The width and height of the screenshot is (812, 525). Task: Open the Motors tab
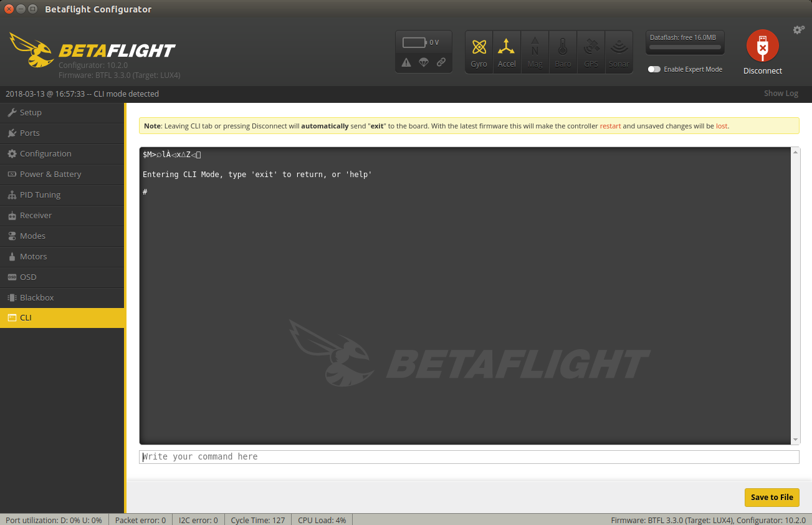pos(62,257)
